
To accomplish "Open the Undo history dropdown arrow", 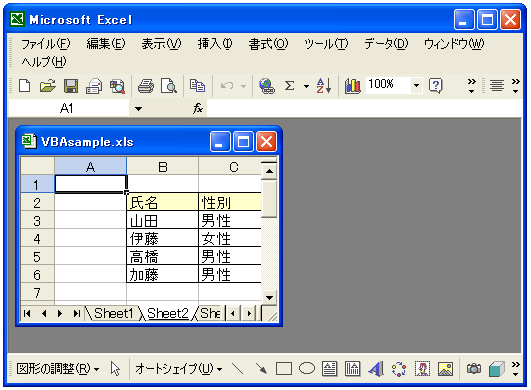I will (x=243, y=86).
